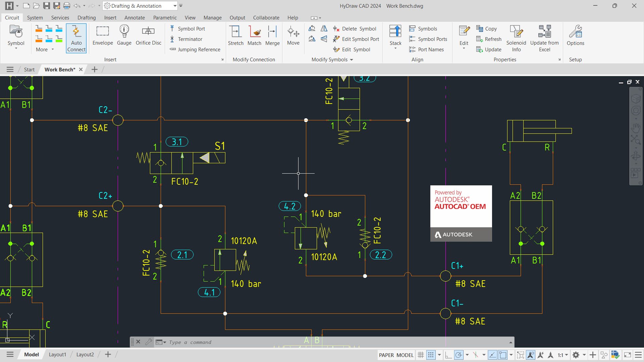Select the first orange solid connection line style

(x=39, y=28)
